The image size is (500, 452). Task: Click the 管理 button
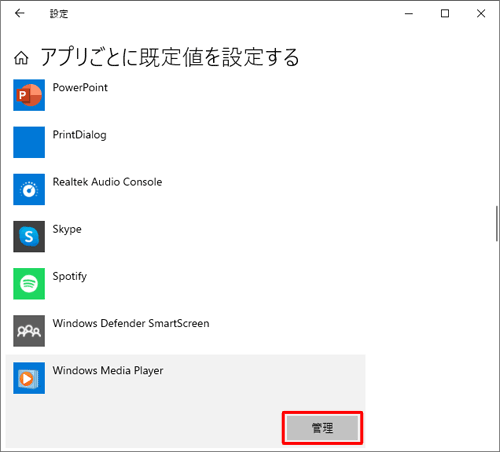322,428
